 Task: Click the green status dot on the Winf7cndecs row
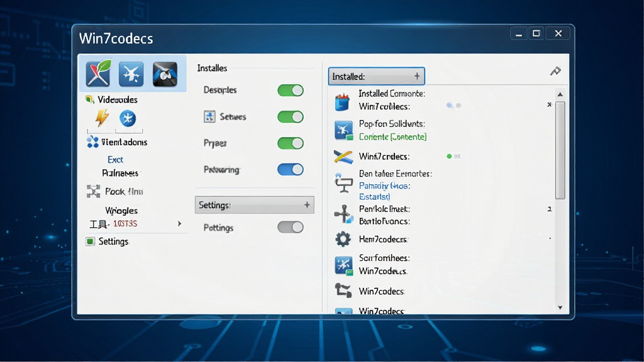[449, 156]
